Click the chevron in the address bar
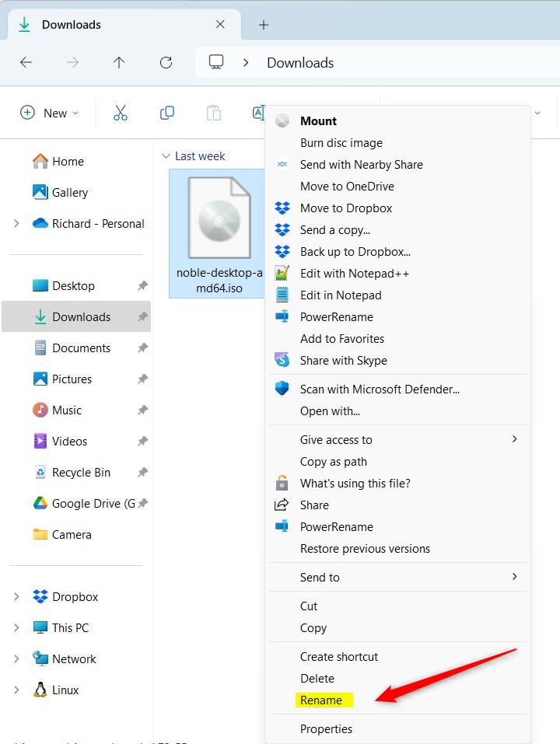The height and width of the screenshot is (744, 560). (x=246, y=63)
